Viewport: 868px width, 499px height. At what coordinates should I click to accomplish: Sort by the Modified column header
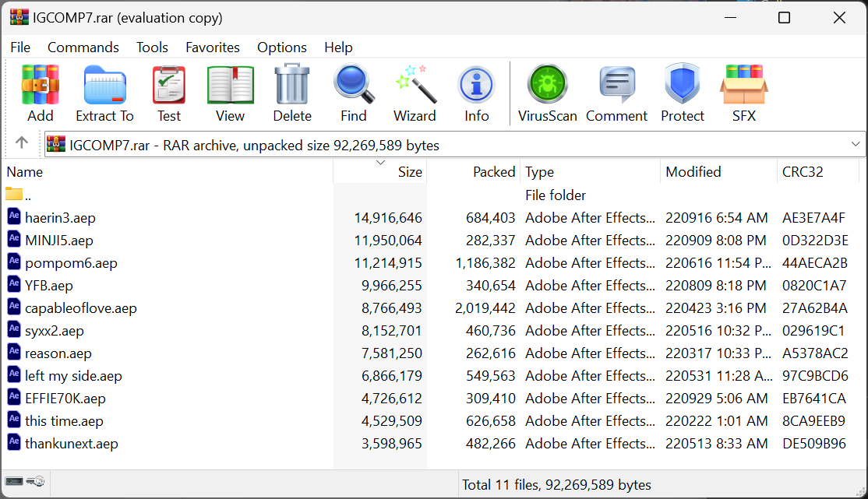(718, 172)
